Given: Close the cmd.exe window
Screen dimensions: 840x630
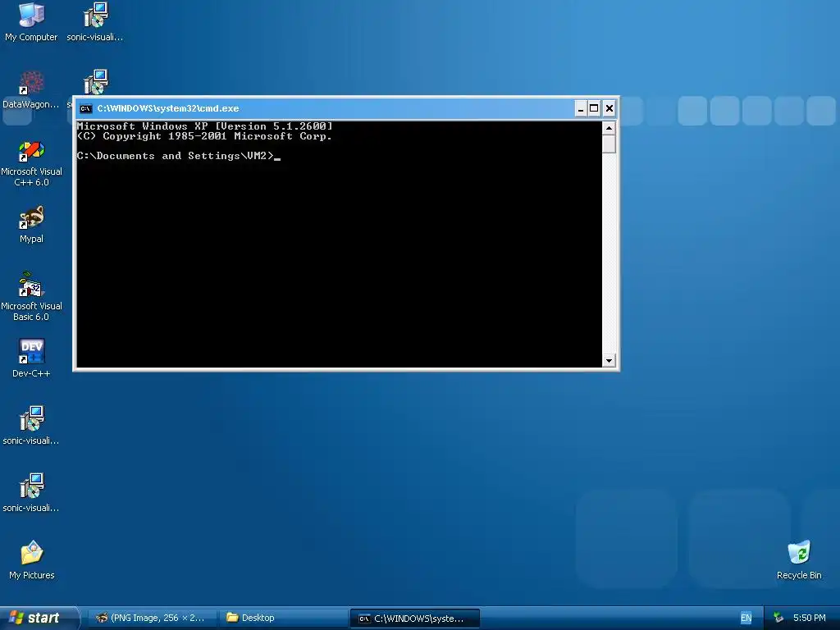Looking at the screenshot, I should (x=609, y=109).
